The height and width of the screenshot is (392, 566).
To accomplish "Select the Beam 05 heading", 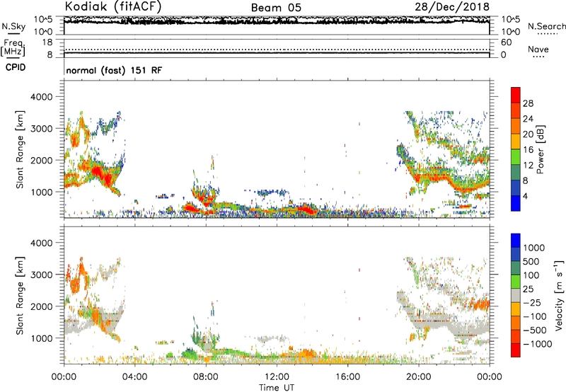I will tap(276, 8).
